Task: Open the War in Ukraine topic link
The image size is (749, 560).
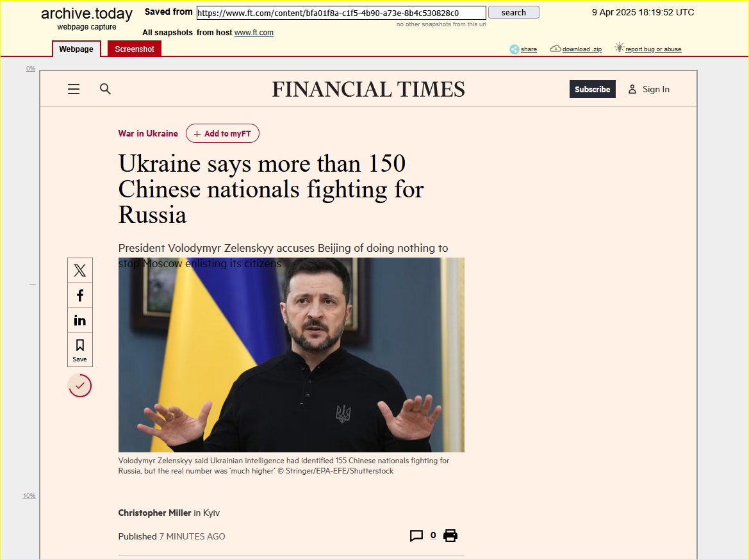Action: pos(148,133)
